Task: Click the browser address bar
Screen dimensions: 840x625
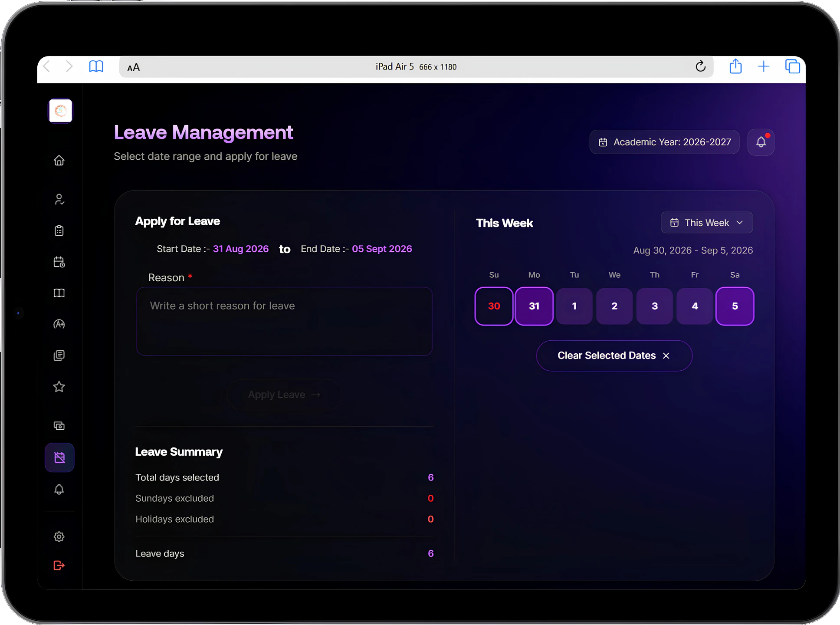Action: pos(416,67)
